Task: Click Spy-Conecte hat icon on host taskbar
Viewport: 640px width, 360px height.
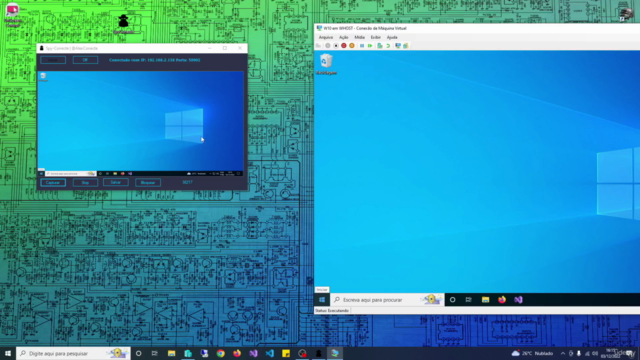Action: [x=318, y=353]
